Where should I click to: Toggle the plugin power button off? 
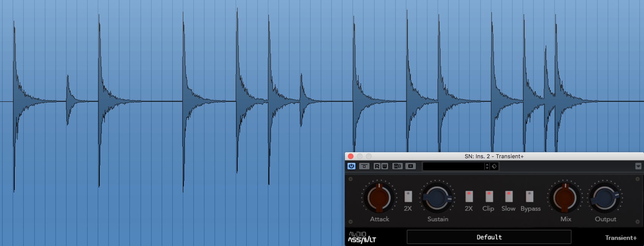pyautogui.click(x=351, y=166)
